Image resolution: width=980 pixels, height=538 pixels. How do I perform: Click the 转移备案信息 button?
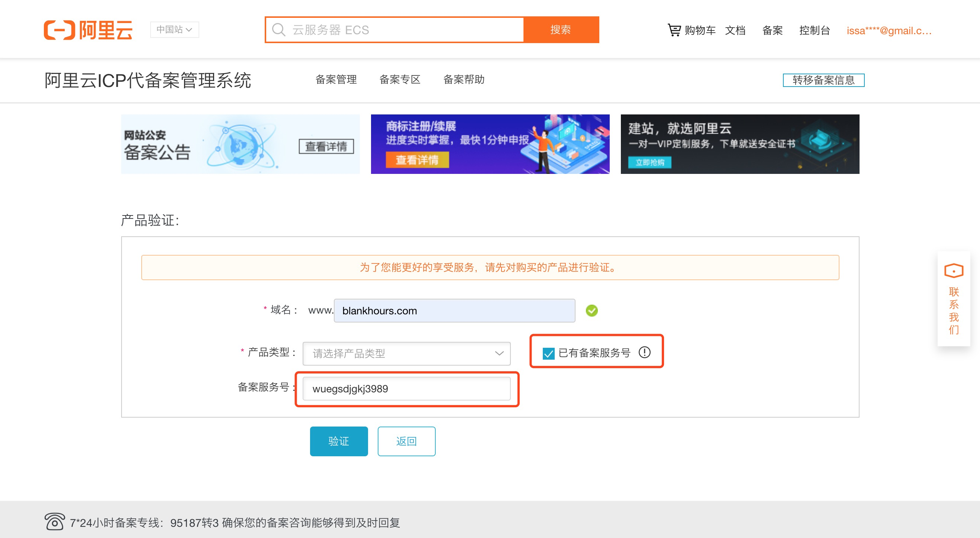823,80
